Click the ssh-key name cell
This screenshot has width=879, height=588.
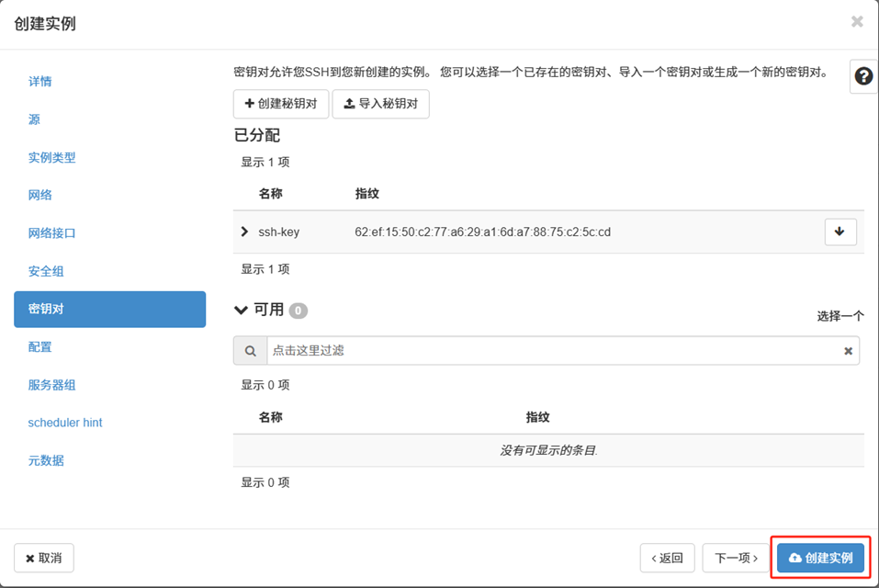(278, 232)
